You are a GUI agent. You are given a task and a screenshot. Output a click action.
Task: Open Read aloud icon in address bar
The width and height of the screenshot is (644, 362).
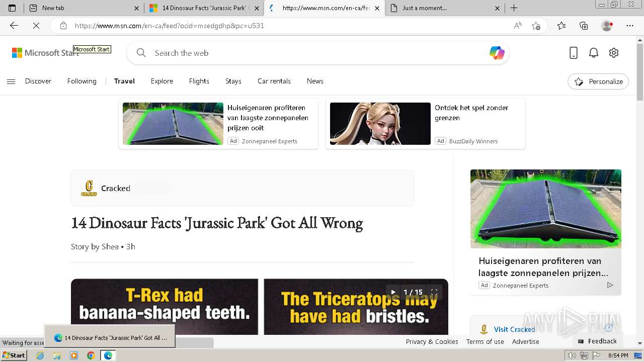tap(518, 26)
